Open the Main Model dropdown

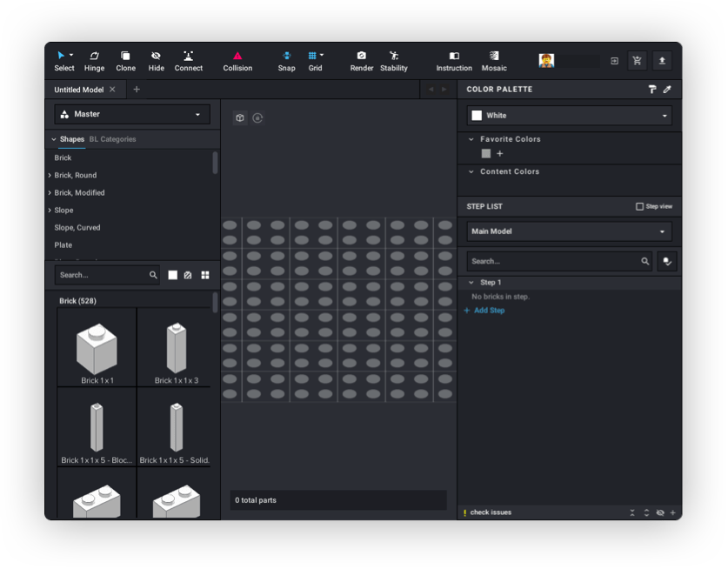569,231
